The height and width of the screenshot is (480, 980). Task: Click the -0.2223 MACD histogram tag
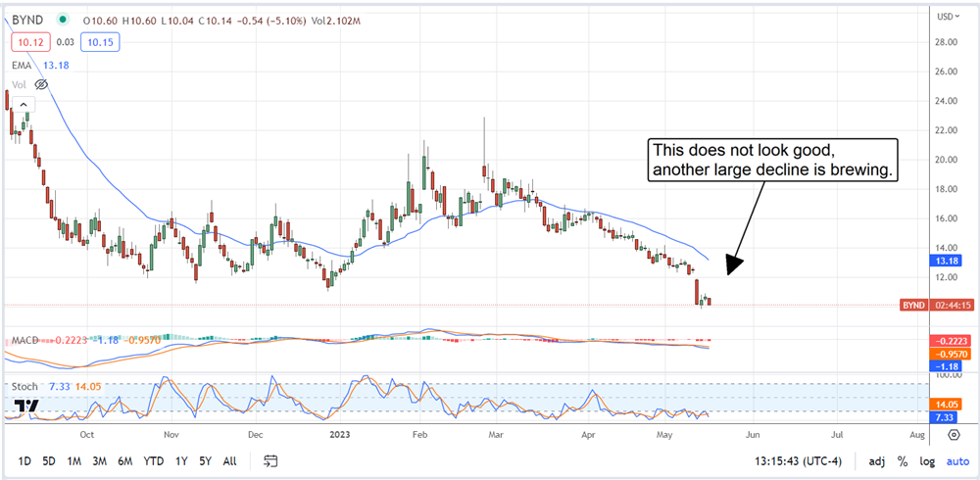952,341
